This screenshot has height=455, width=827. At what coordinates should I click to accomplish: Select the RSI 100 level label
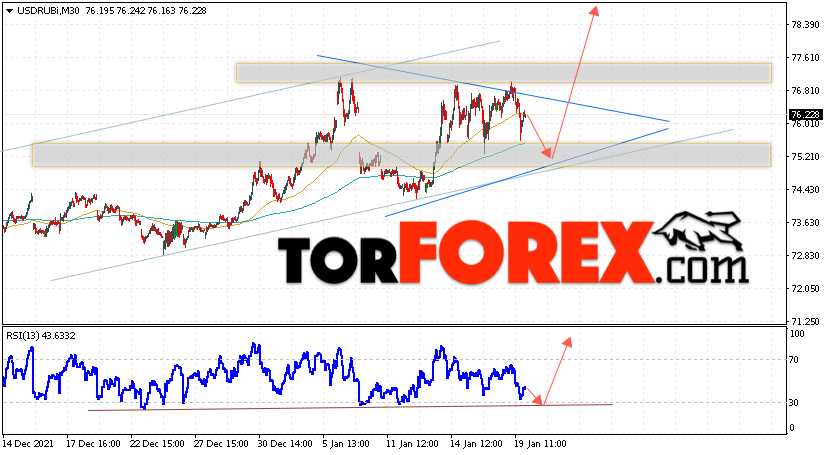click(x=796, y=334)
